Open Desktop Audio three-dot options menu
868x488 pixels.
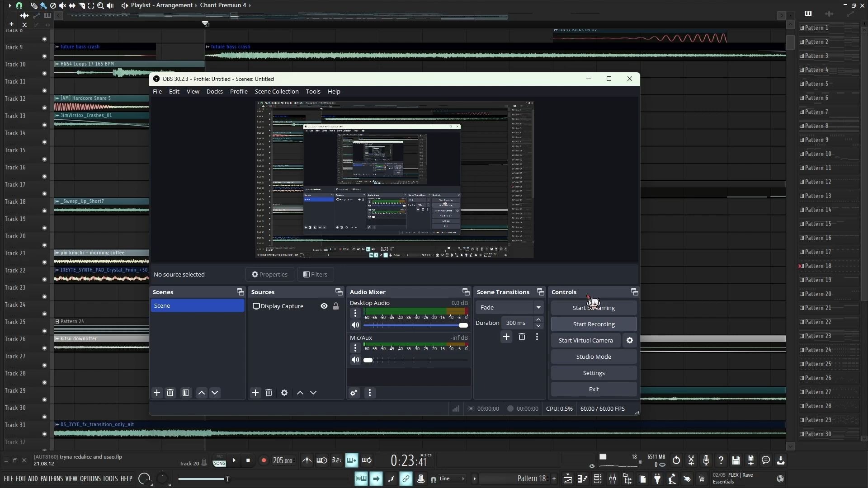point(355,313)
